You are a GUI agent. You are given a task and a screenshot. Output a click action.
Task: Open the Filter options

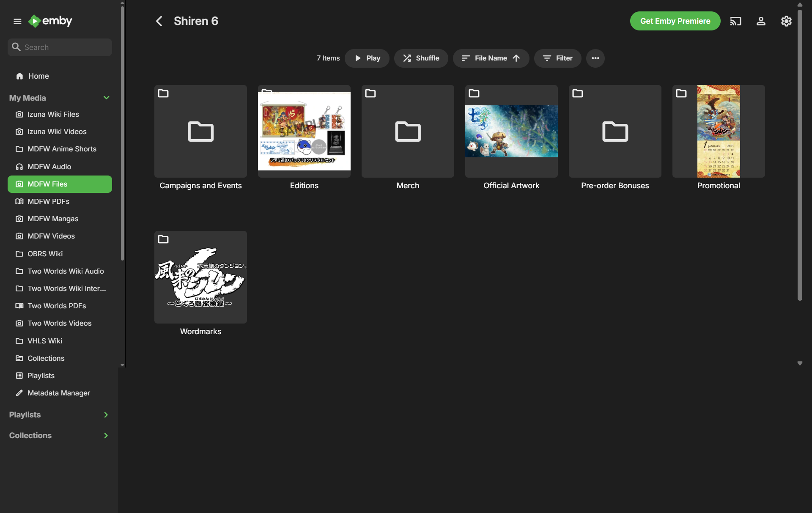557,58
